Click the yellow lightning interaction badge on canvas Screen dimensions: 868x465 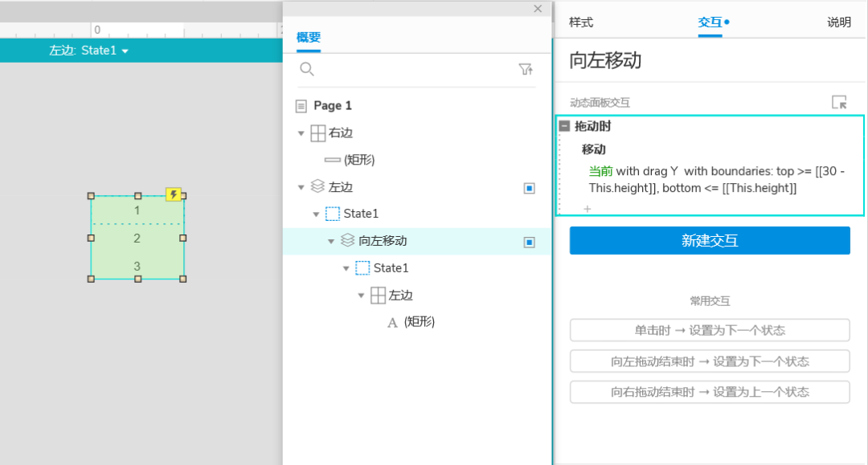coord(174,194)
